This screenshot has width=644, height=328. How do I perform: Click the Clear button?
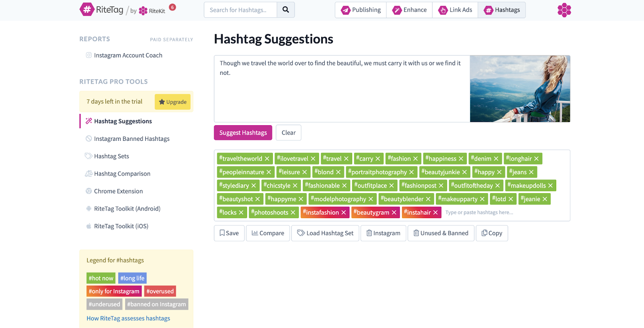click(x=288, y=133)
